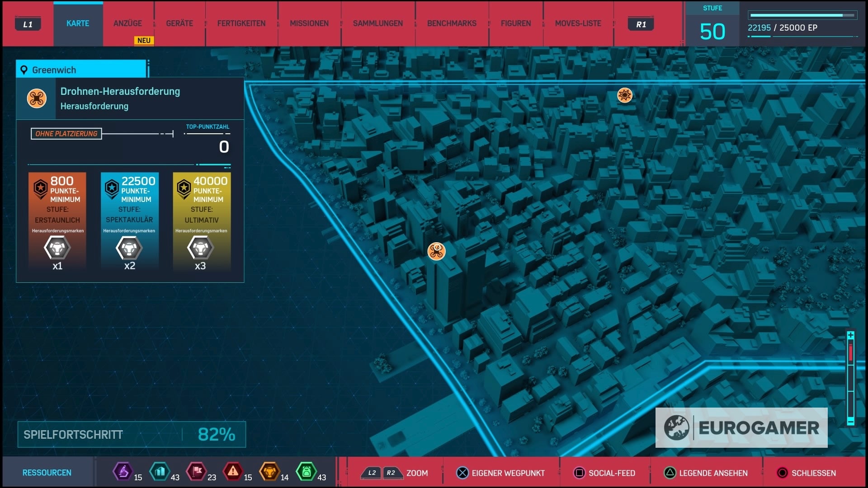Open the Anzüge tab
Viewport: 868px width, 488px height.
pos(127,23)
